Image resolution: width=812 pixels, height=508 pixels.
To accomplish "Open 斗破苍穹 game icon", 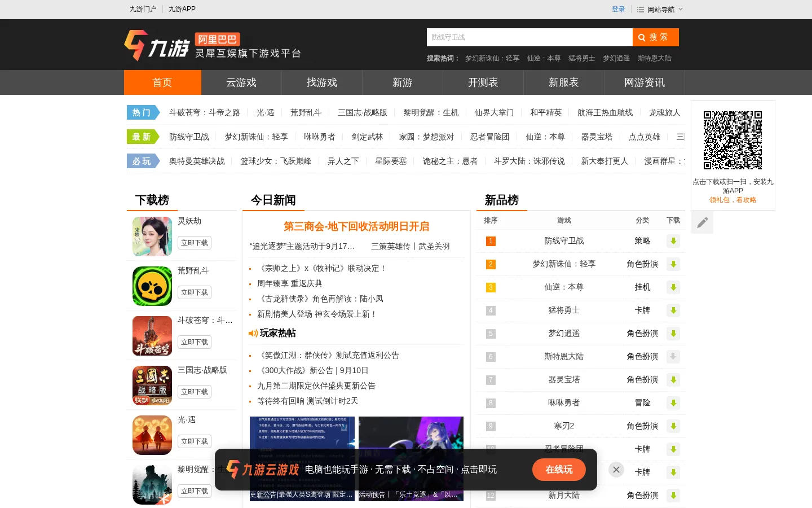I will click(152, 336).
